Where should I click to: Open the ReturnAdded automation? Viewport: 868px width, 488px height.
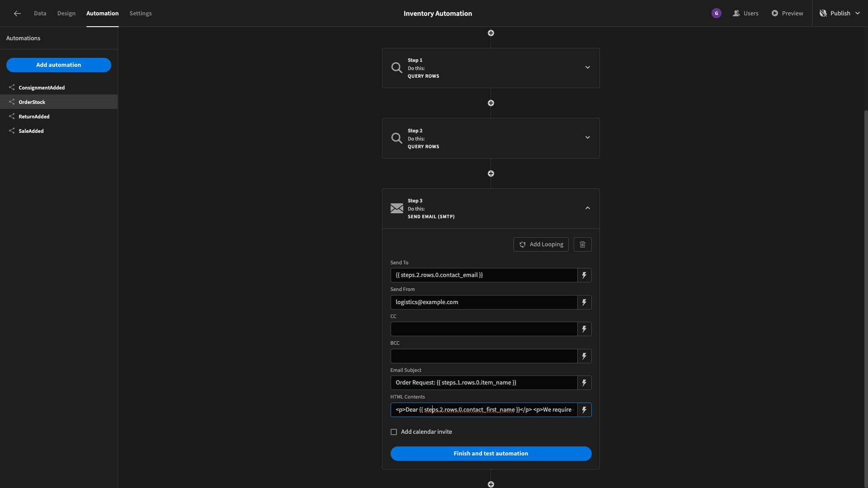(x=59, y=117)
